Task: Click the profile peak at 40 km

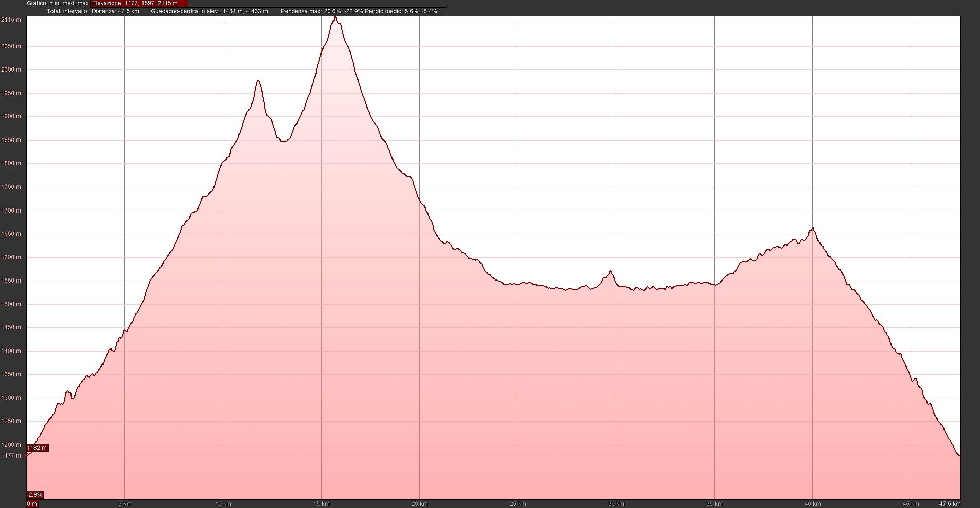Action: click(812, 228)
